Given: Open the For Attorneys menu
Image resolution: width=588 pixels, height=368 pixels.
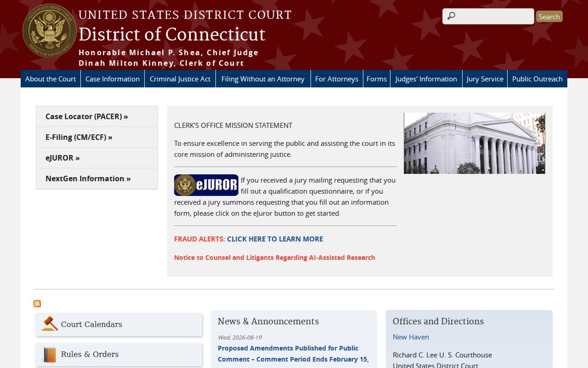Looking at the screenshot, I should (x=337, y=79).
